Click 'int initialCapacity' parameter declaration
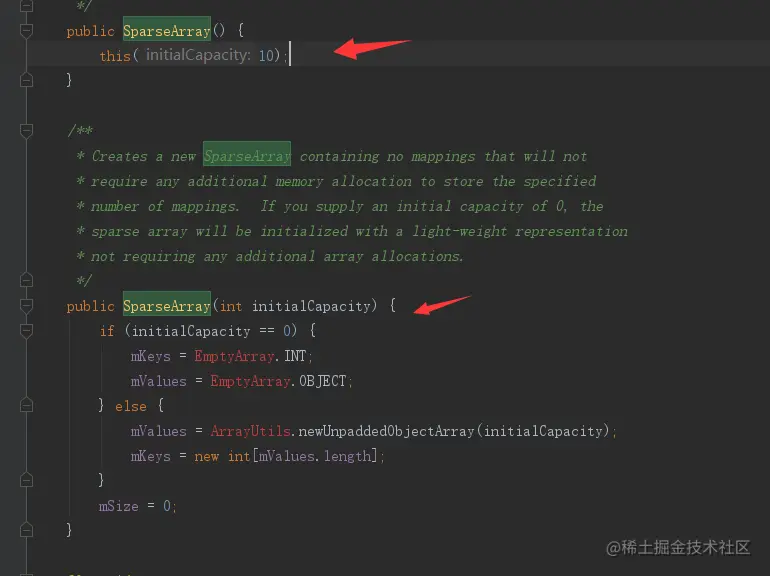Screen dimensions: 770x576 pyautogui.click(x=295, y=306)
